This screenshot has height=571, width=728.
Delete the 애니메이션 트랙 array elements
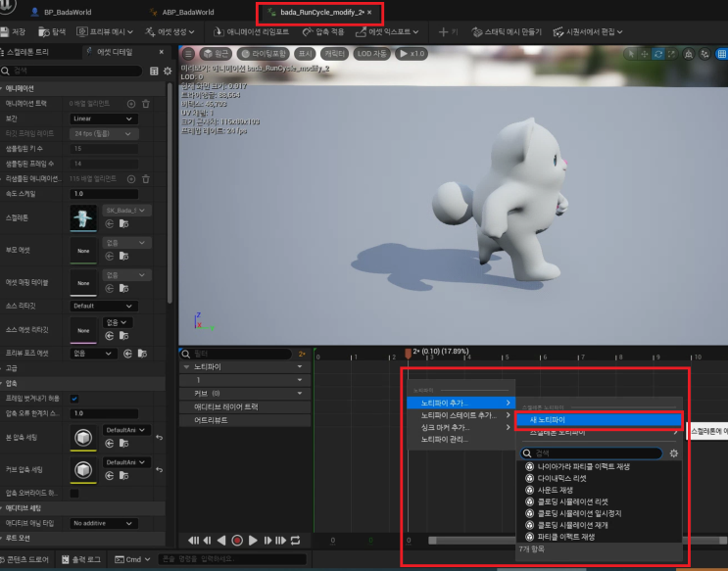click(146, 104)
